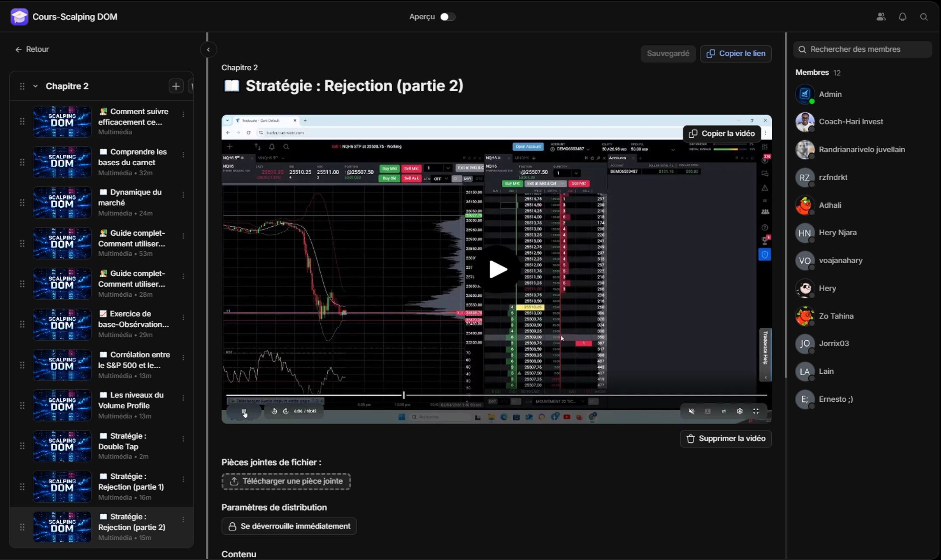Click the Copier le lien button
Image resolution: width=941 pixels, height=560 pixels.
736,53
